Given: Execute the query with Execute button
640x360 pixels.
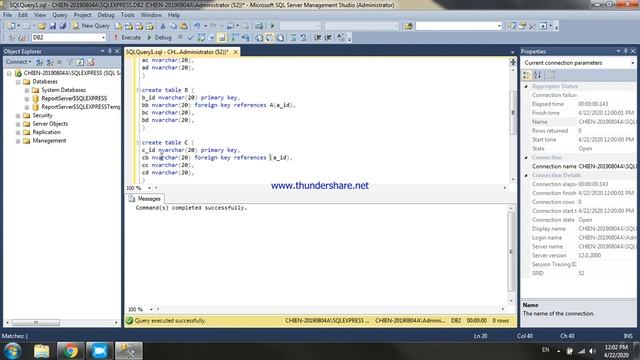Looking at the screenshot, I should [x=127, y=38].
